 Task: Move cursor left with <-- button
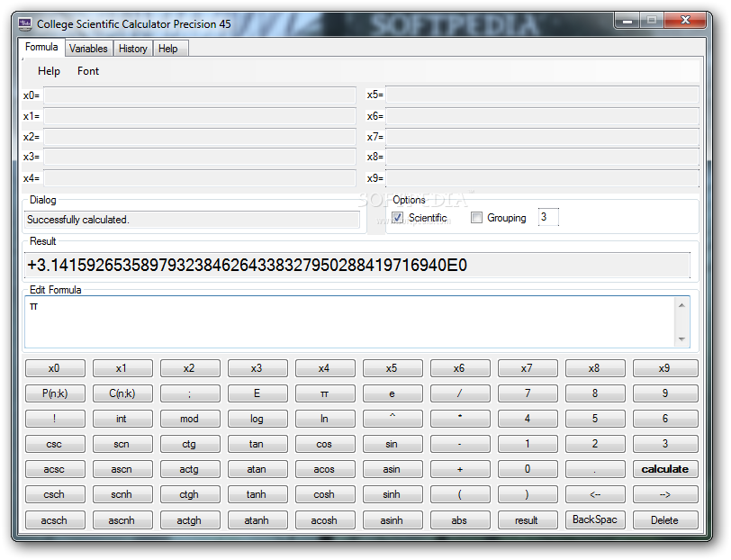click(595, 494)
